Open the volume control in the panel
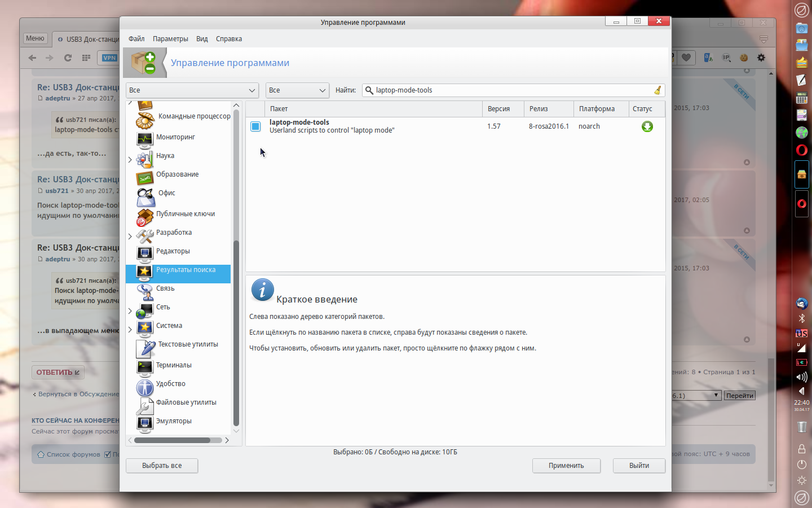812x508 pixels. click(802, 376)
